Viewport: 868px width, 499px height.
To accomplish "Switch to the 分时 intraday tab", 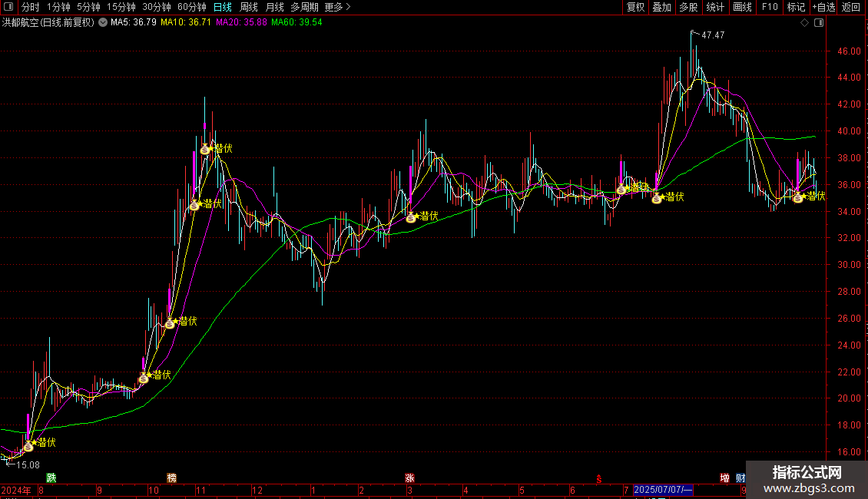I will pyautogui.click(x=31, y=7).
